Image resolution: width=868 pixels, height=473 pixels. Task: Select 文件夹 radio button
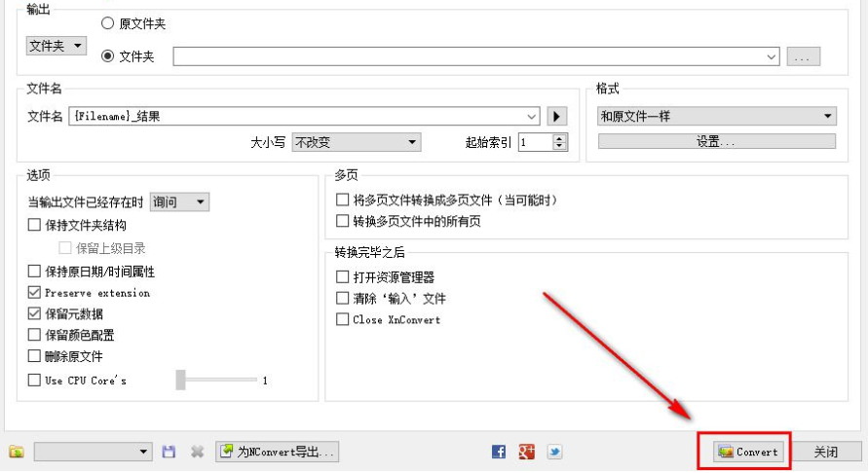point(107,55)
